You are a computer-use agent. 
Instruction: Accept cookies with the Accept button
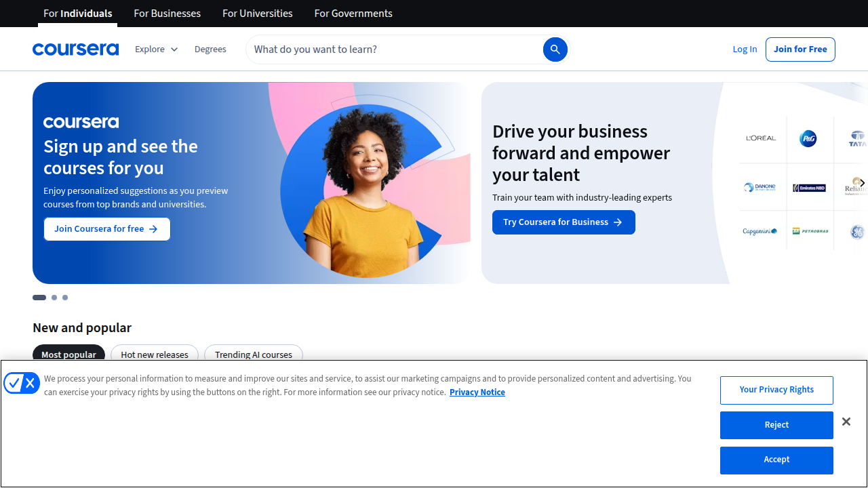(776, 460)
